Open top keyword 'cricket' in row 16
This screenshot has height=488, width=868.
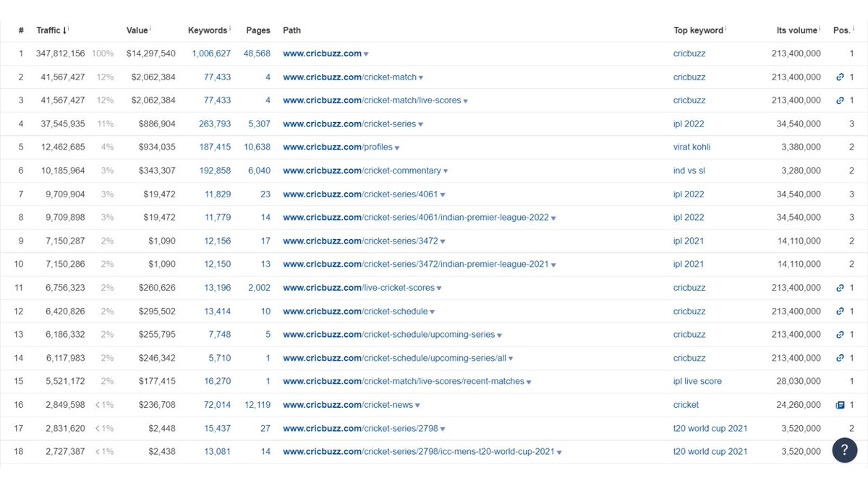(686, 405)
